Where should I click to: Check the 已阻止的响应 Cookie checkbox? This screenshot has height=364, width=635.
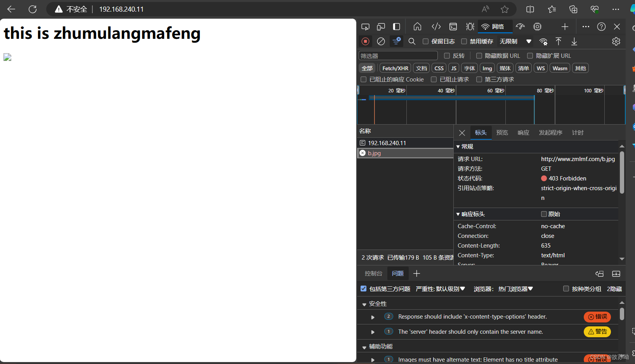(x=363, y=79)
